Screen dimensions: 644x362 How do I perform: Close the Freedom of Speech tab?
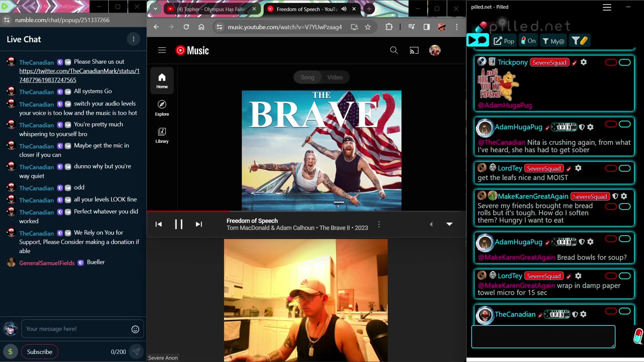click(x=354, y=9)
